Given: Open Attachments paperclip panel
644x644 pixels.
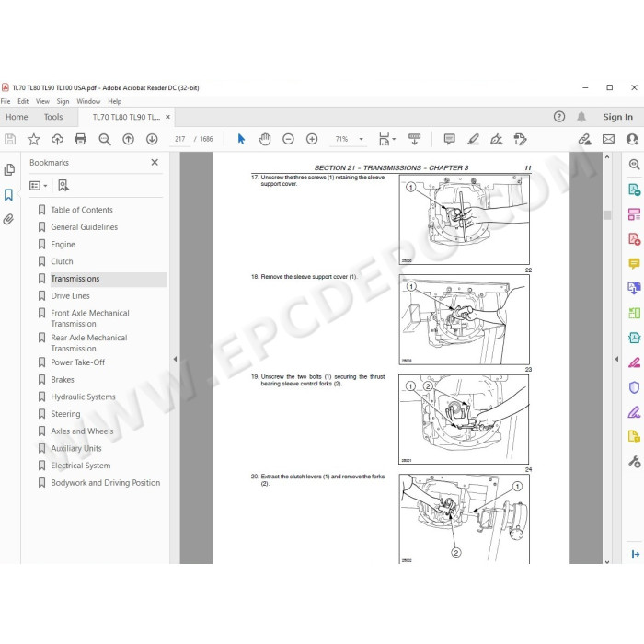Looking at the screenshot, I should click(8, 219).
